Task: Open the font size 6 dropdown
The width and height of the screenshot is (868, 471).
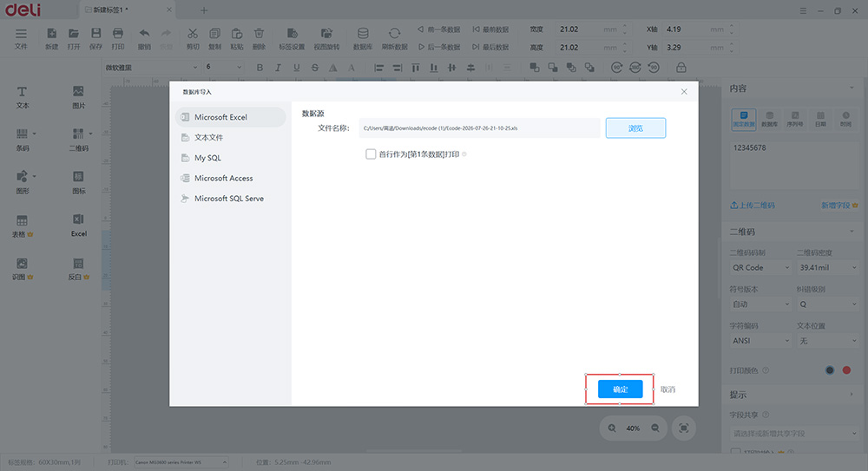Action: (223, 67)
